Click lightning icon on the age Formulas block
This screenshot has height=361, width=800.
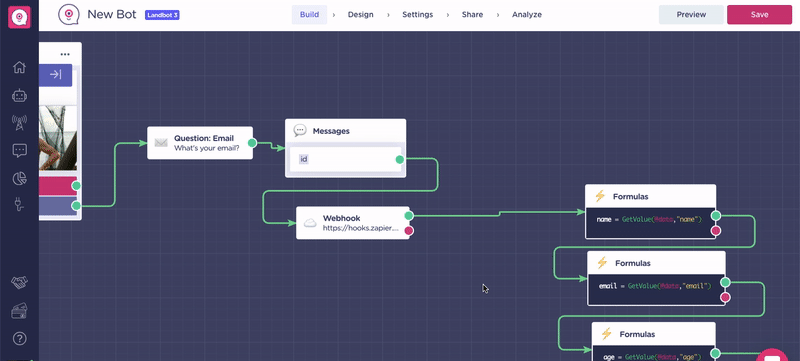click(606, 334)
